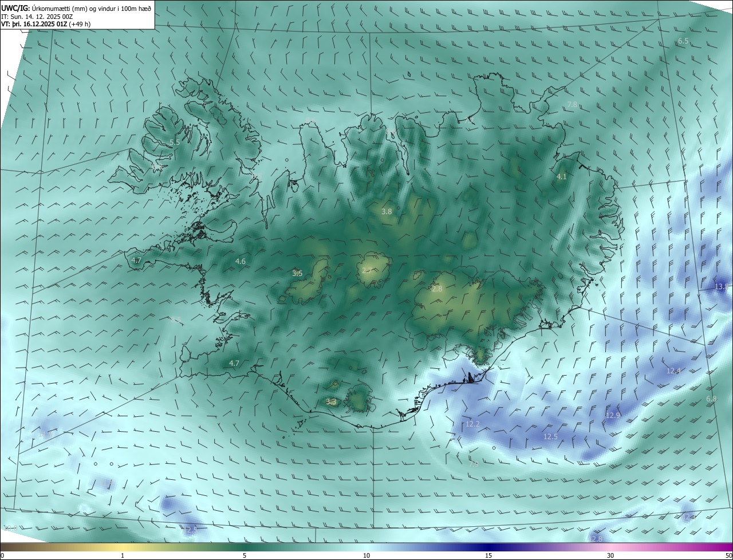The image size is (733, 560).
Task: Click the valid time line "VT: þri. 16.12.2025 01Z (+49 h)"
Action: [45, 24]
